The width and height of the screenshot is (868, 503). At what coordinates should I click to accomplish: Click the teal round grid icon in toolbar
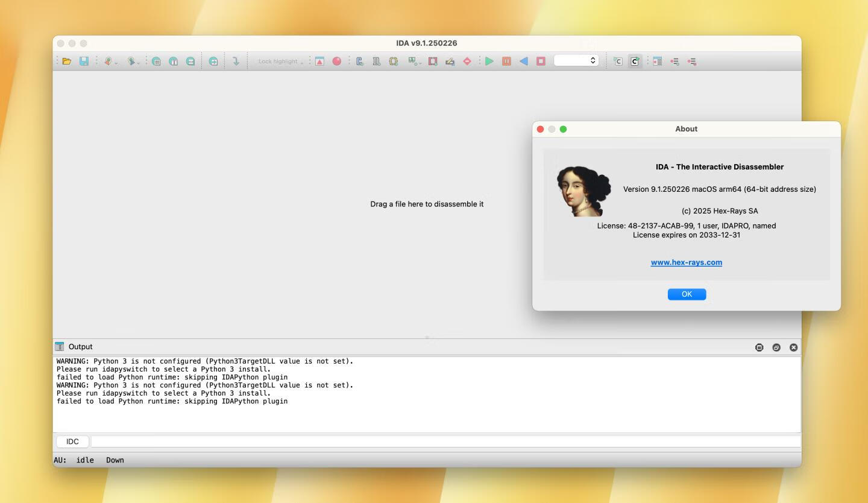156,61
